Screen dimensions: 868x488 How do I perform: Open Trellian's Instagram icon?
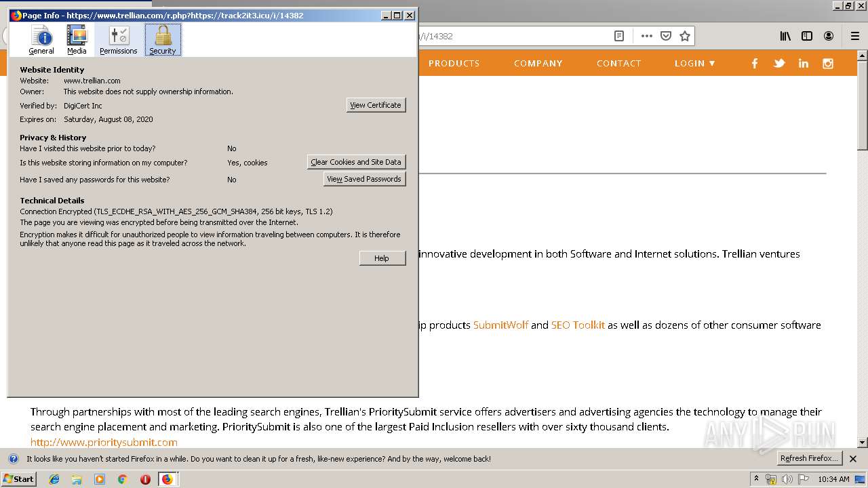[828, 63]
